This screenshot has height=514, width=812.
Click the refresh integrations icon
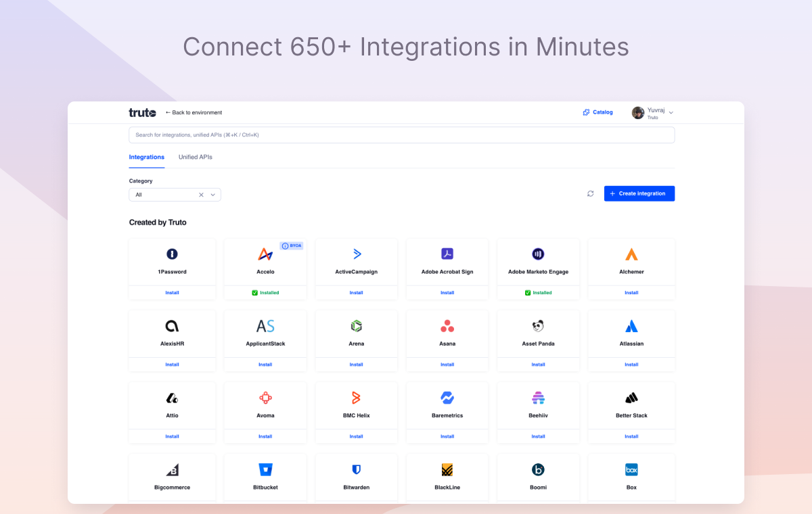click(591, 193)
